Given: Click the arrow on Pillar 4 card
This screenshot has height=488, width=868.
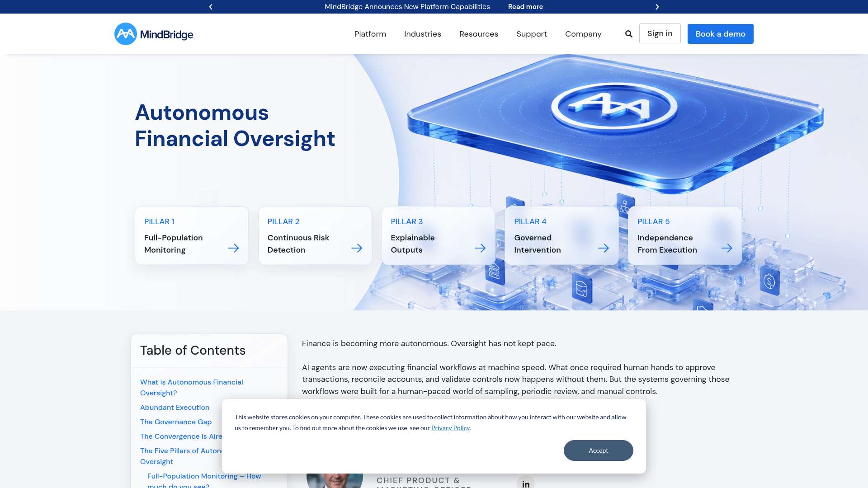Looking at the screenshot, I should pos(604,248).
